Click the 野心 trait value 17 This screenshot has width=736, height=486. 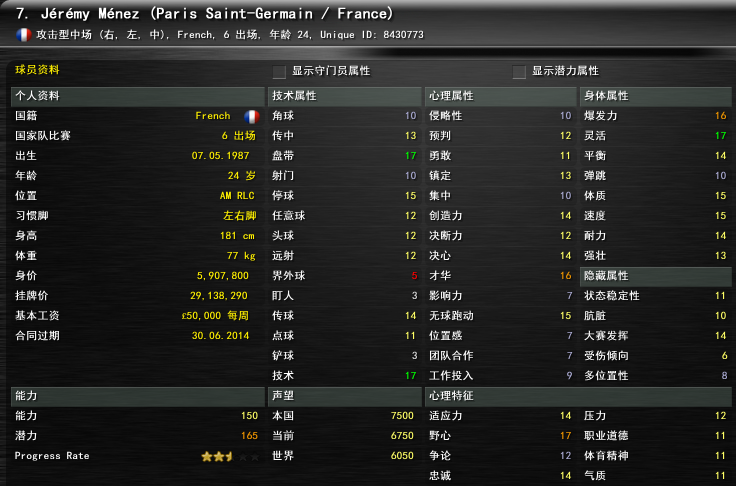click(566, 436)
